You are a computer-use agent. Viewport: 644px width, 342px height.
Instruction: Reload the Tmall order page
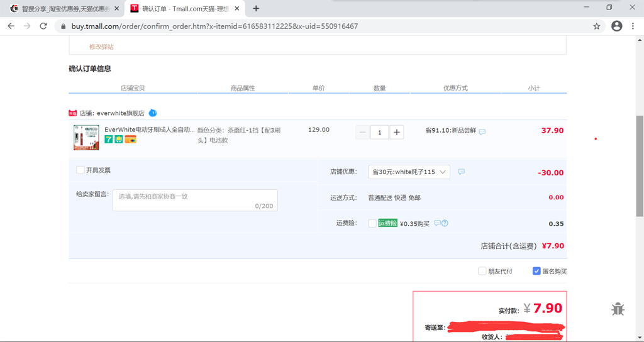pos(43,26)
